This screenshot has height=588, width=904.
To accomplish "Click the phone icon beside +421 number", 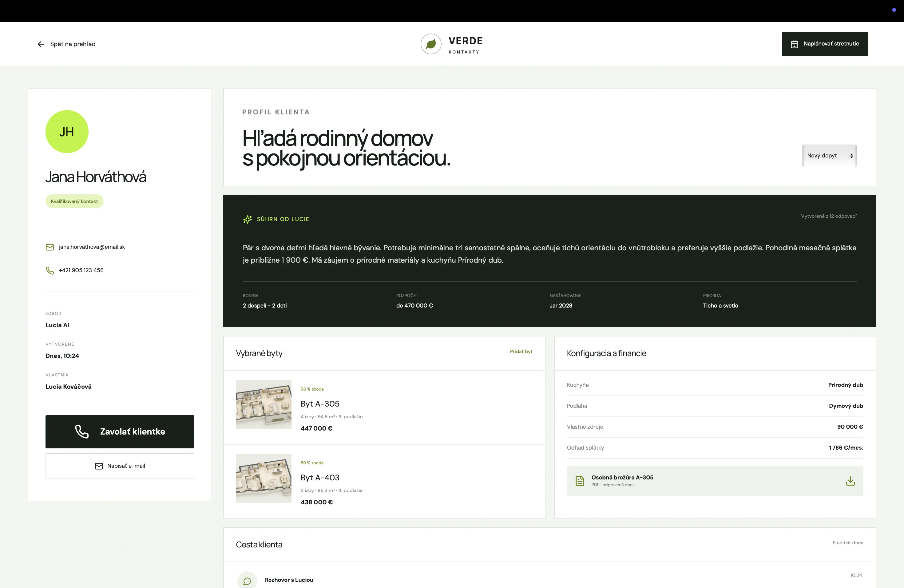I will coord(50,270).
